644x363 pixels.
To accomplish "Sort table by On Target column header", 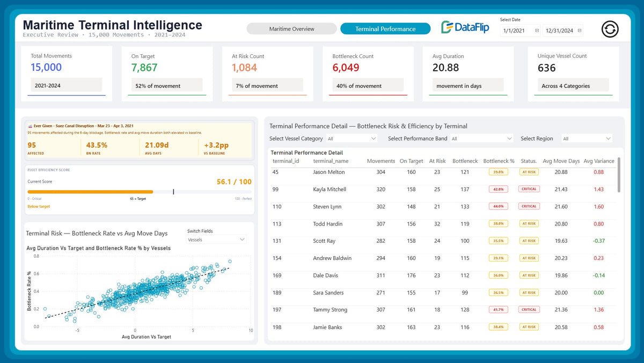I will 412,161.
